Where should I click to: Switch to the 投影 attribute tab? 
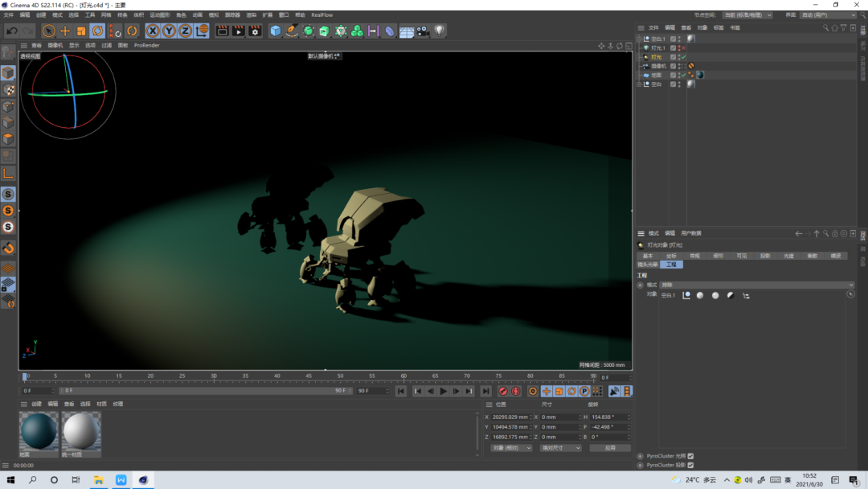pyautogui.click(x=765, y=256)
